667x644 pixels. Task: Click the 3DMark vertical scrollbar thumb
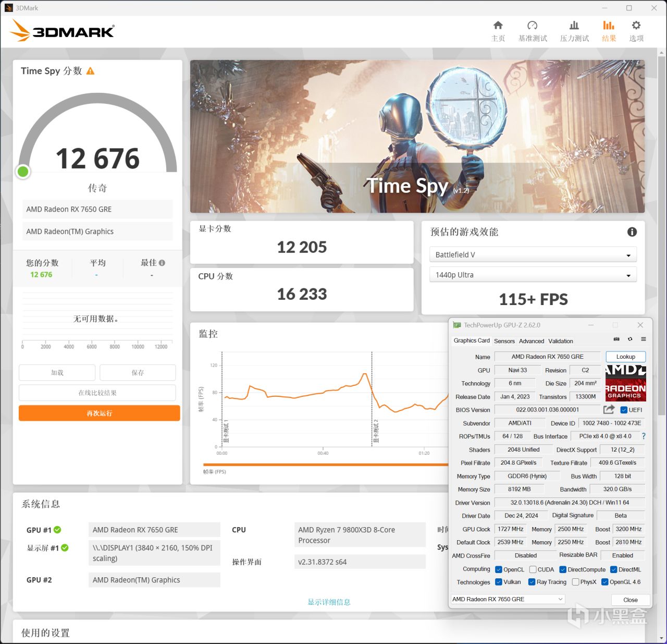coord(662,235)
